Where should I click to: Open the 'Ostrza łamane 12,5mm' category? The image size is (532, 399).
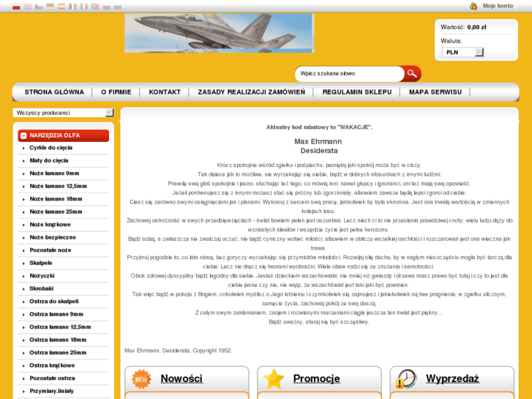(x=60, y=327)
